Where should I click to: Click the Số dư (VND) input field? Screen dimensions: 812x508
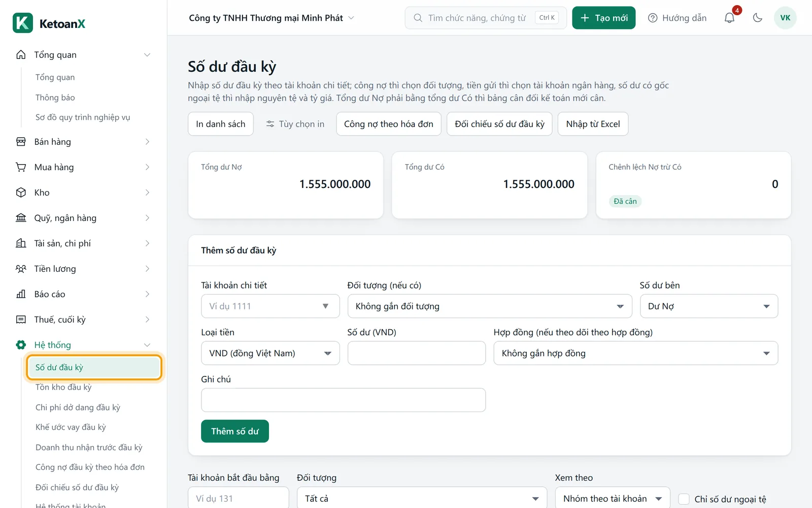coord(417,353)
